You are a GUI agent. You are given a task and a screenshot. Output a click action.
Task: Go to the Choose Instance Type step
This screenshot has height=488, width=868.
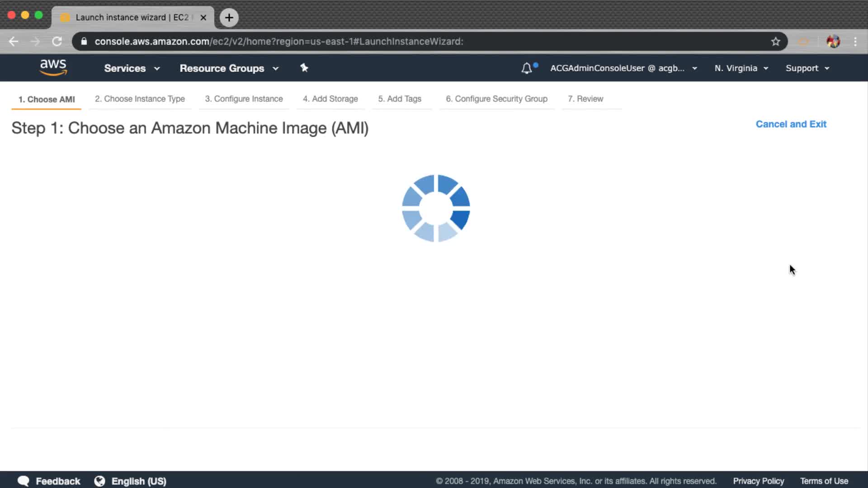pyautogui.click(x=140, y=99)
